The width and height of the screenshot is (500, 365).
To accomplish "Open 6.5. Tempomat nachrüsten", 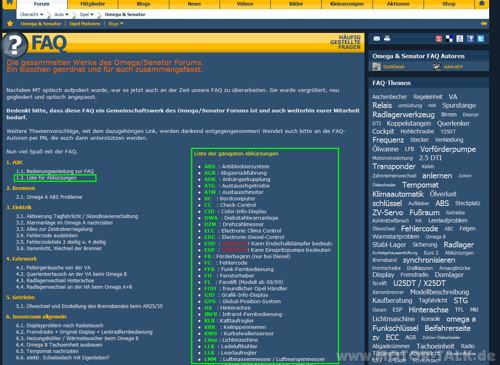I will (x=47, y=351).
